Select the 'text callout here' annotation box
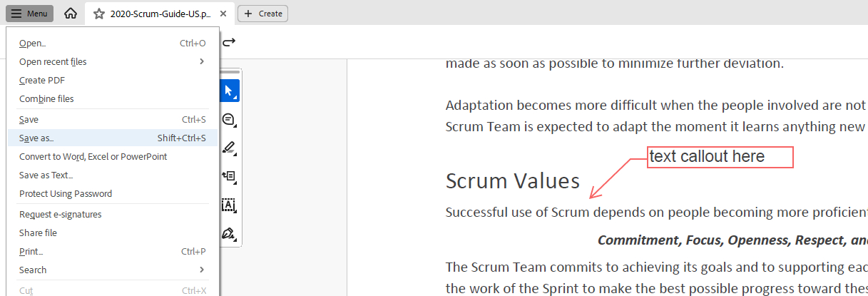Viewport: 868px width, 296px height. [720, 157]
